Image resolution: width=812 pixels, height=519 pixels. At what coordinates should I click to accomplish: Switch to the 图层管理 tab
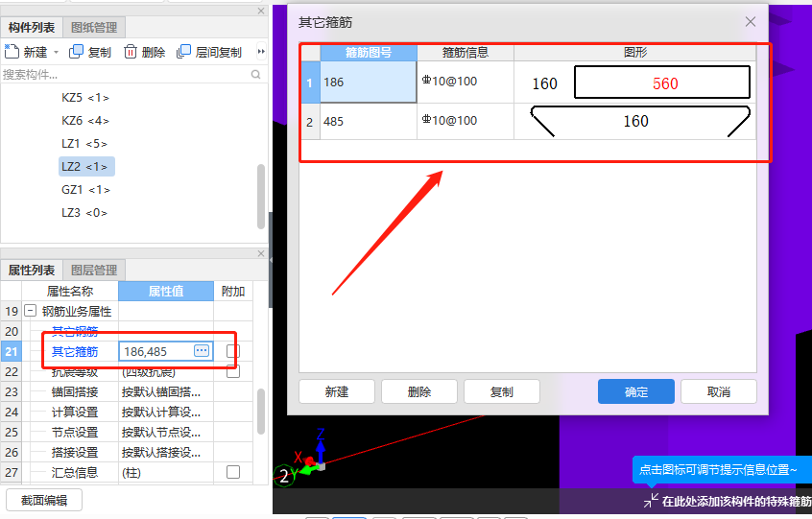click(94, 271)
